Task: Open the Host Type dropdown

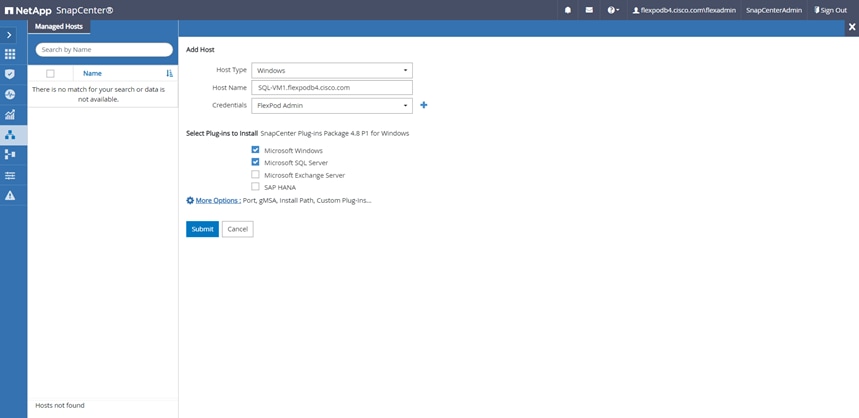Action: click(332, 70)
